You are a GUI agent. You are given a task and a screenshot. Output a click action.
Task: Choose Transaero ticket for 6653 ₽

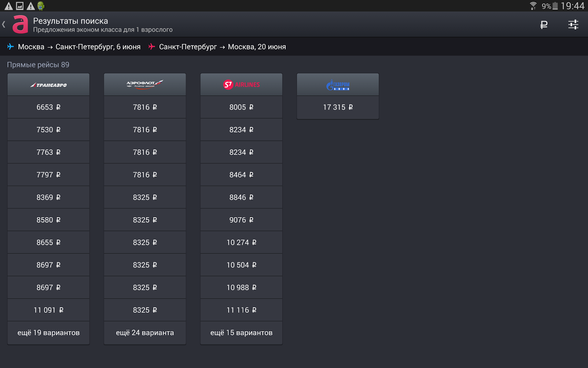(49, 107)
